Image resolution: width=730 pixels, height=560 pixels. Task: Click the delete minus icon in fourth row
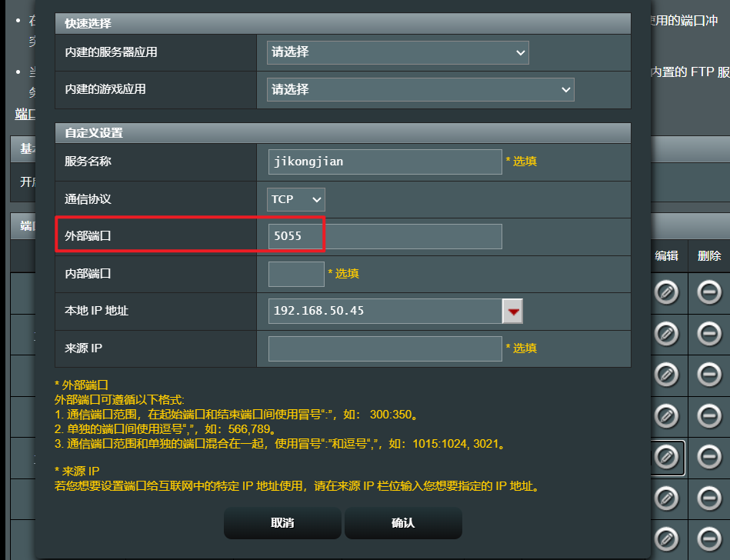click(709, 416)
